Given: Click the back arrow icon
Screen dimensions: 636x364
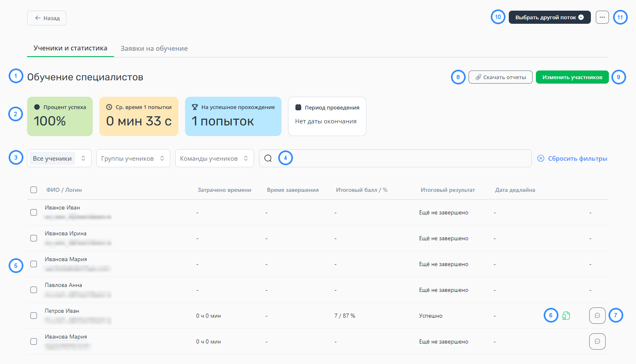Looking at the screenshot, I should [x=38, y=18].
